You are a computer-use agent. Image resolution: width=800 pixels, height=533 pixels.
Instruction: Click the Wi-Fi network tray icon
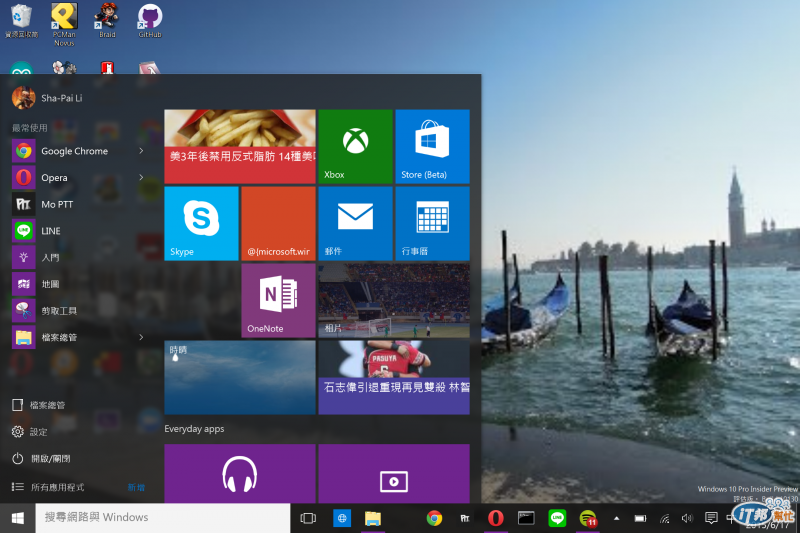[664, 519]
